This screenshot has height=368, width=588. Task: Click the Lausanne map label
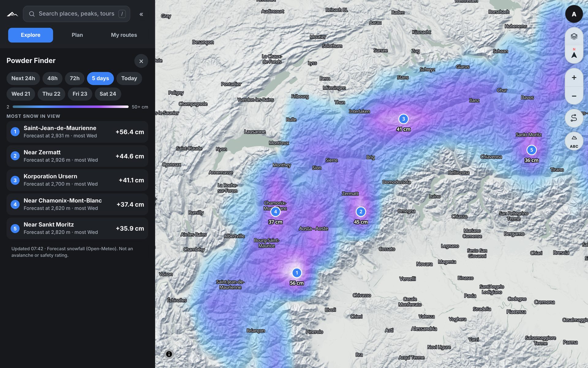tap(255, 132)
